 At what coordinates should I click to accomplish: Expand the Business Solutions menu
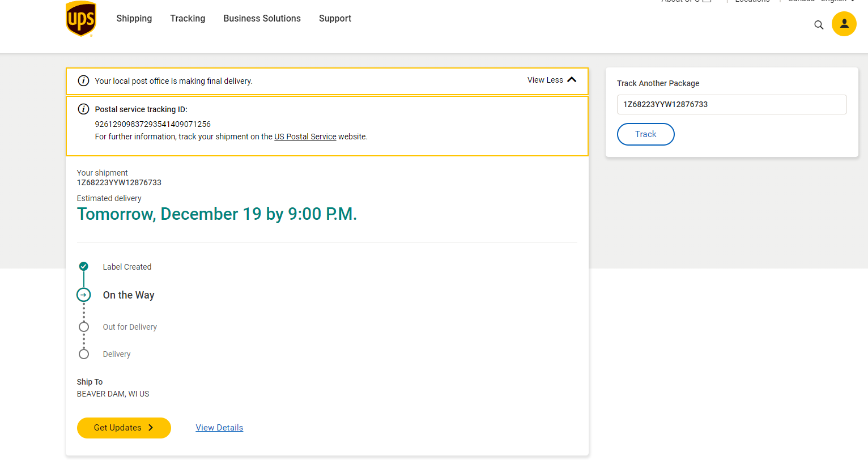[262, 19]
